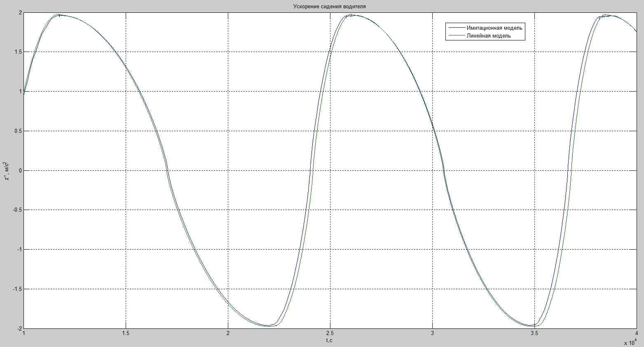Click the green line sample in legend
Viewport: 644px width, 347px height.
tap(455, 36)
